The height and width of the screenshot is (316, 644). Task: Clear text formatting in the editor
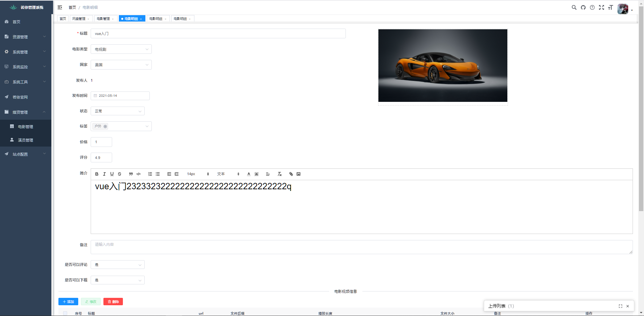click(x=279, y=174)
